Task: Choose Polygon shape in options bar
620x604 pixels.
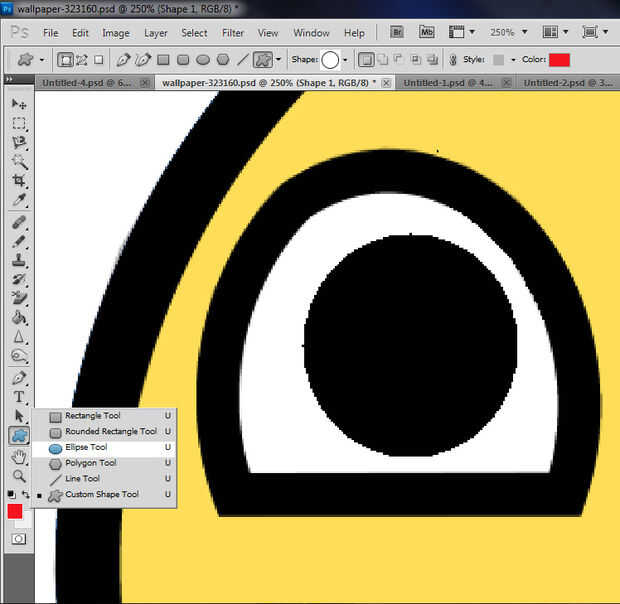Action: 223,60
